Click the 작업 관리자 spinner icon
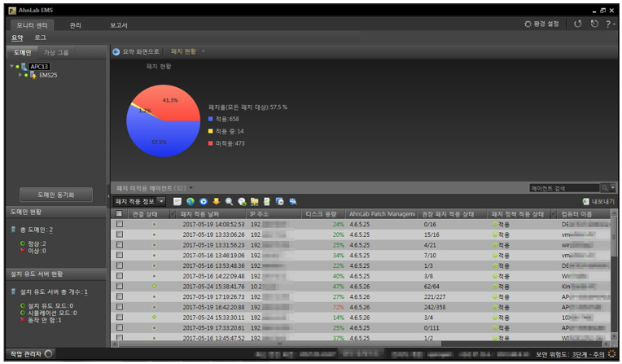Image resolution: width=622 pixels, height=364 pixels. (x=48, y=353)
